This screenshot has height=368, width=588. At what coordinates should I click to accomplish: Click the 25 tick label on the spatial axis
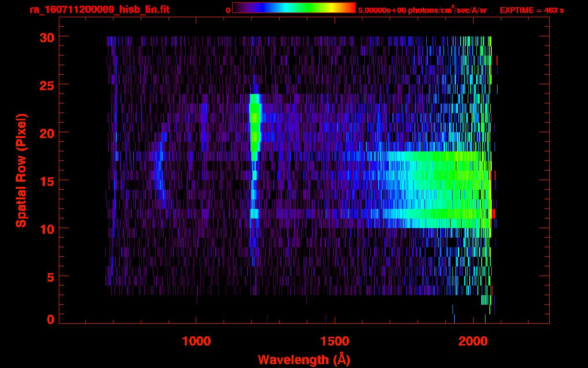[x=45, y=85]
